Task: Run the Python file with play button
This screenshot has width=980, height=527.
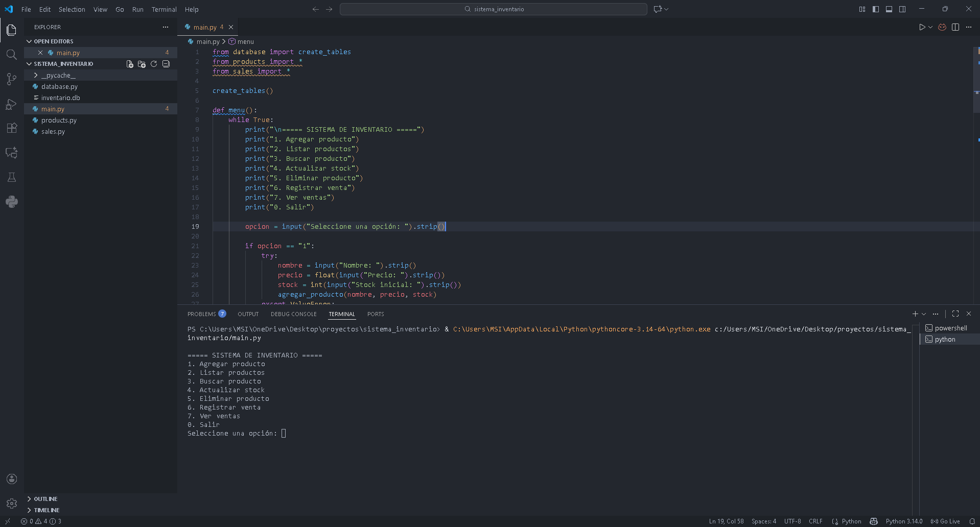Action: click(x=922, y=27)
